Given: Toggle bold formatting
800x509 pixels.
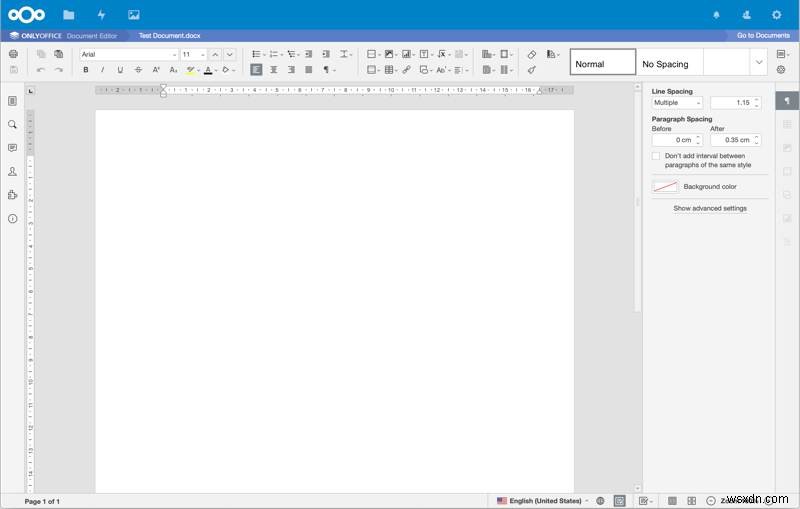Looking at the screenshot, I should (x=86, y=70).
